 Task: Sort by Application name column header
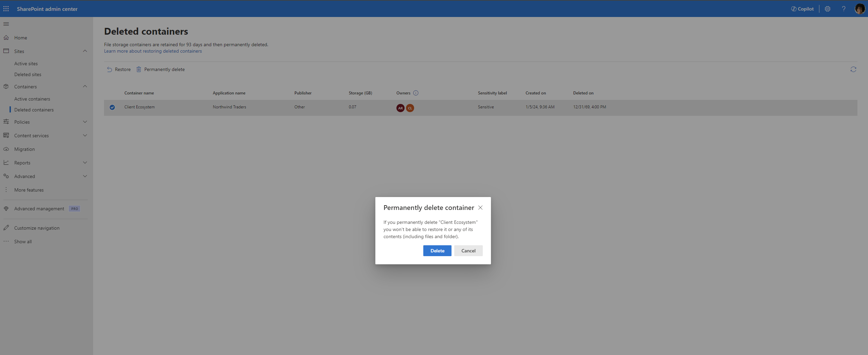(229, 93)
